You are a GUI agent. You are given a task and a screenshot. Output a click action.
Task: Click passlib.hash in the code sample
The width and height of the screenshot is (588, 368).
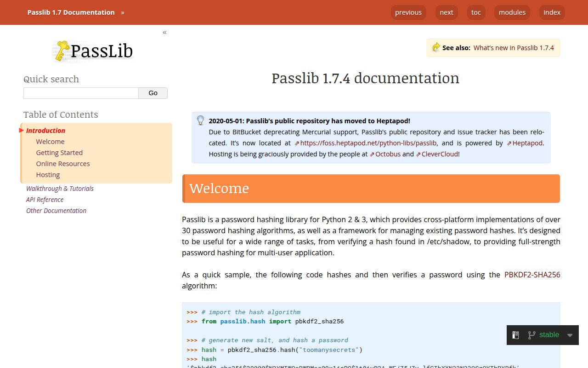(243, 322)
